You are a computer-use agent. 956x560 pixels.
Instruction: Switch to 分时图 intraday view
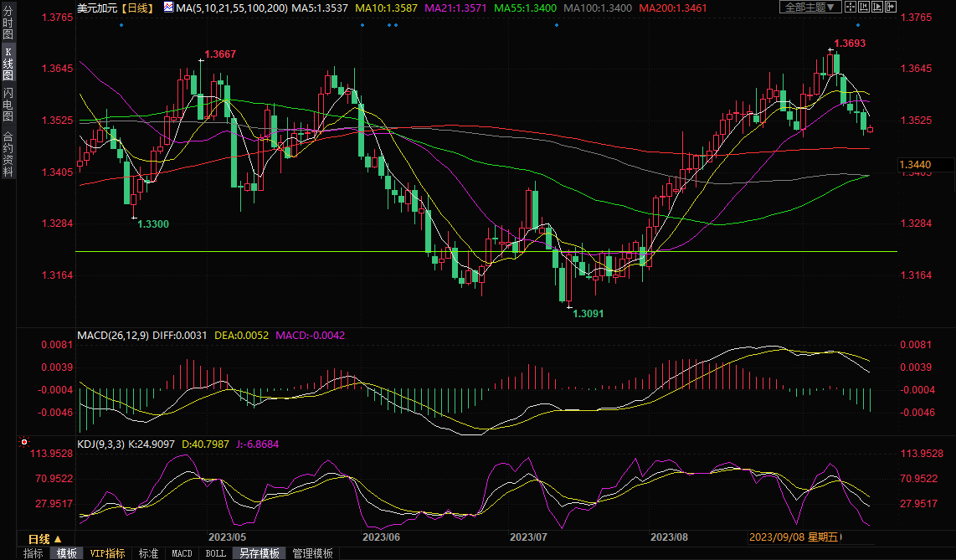click(8, 23)
